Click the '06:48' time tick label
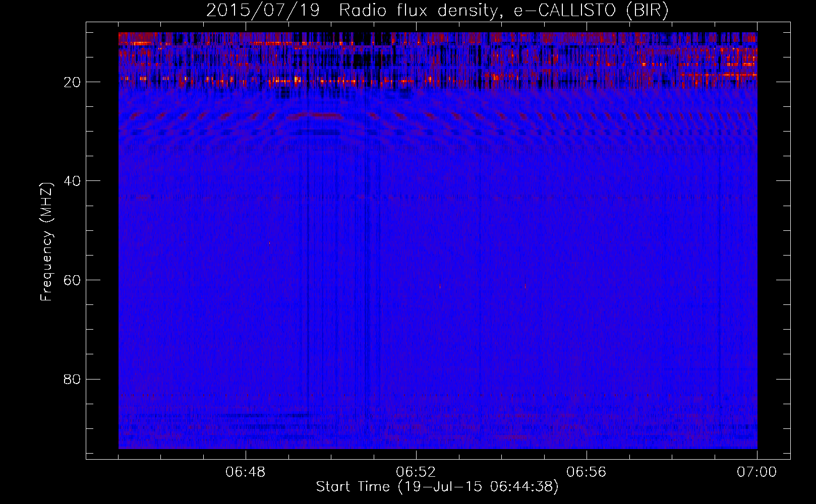 click(x=246, y=472)
